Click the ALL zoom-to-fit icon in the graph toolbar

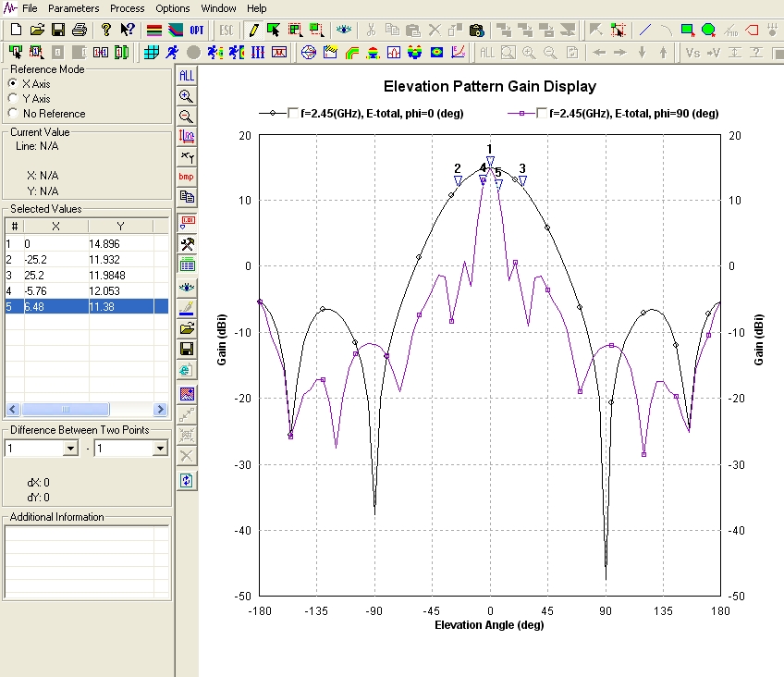[x=187, y=75]
